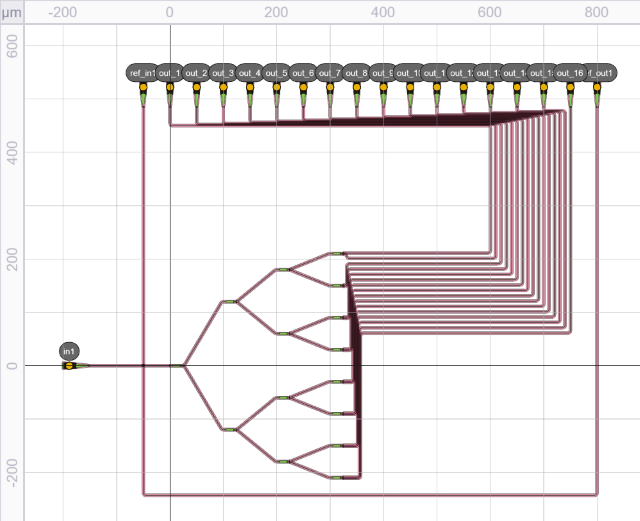Select the out_16 port label
Image resolution: width=640 pixels, height=521 pixels.
570,73
